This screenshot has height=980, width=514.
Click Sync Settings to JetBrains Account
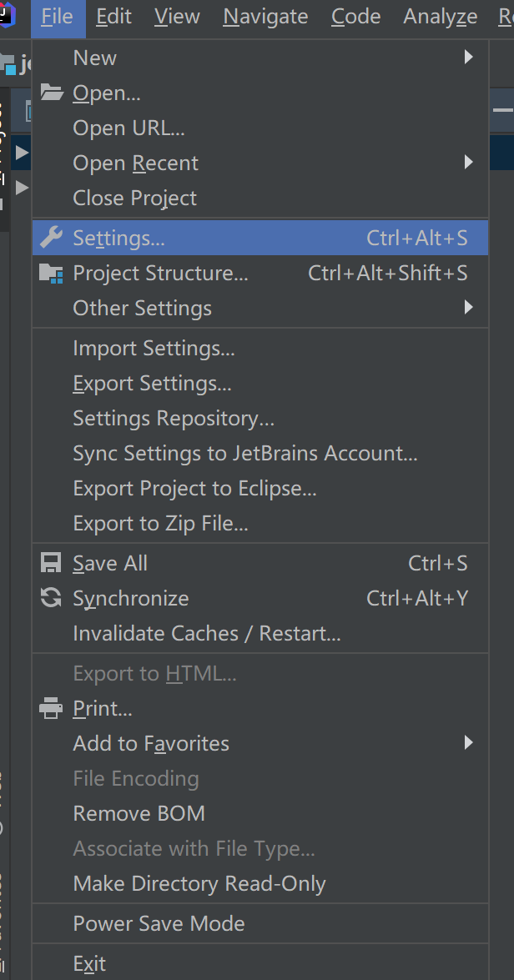pyautogui.click(x=245, y=453)
